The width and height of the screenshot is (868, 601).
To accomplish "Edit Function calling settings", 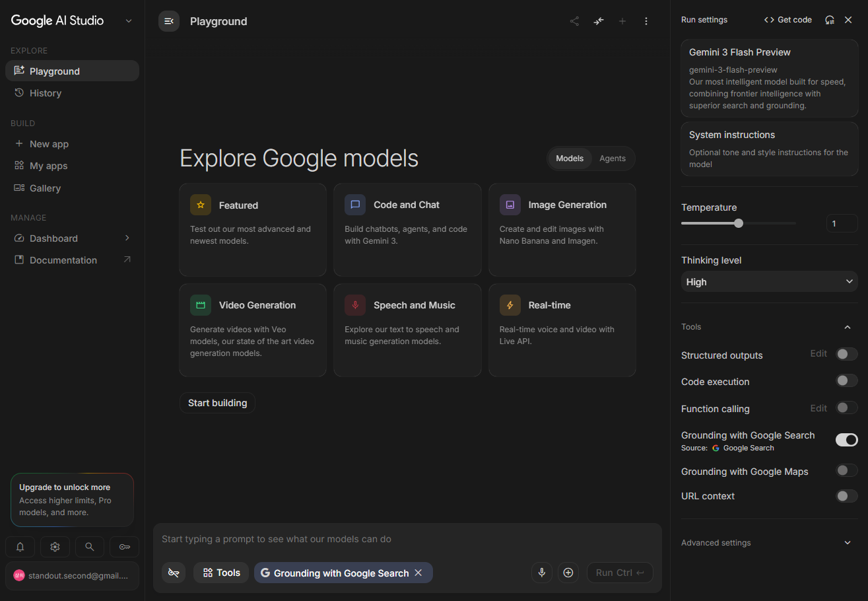I will pos(818,408).
